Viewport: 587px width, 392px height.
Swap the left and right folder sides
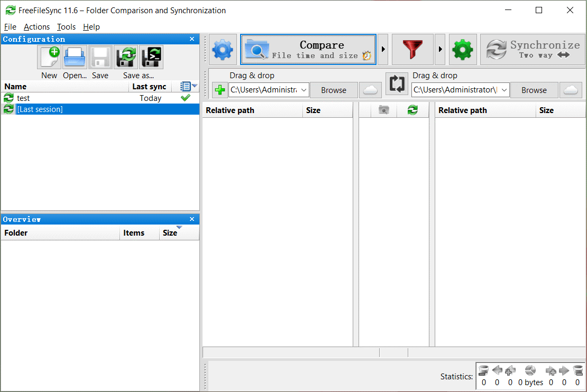[397, 90]
